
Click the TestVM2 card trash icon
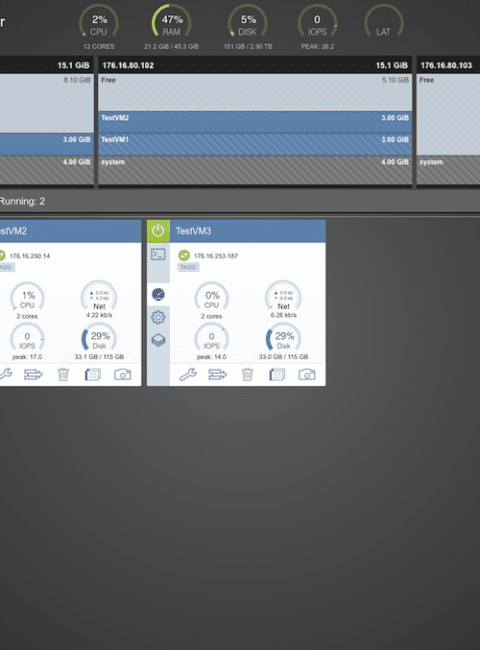pyautogui.click(x=63, y=375)
